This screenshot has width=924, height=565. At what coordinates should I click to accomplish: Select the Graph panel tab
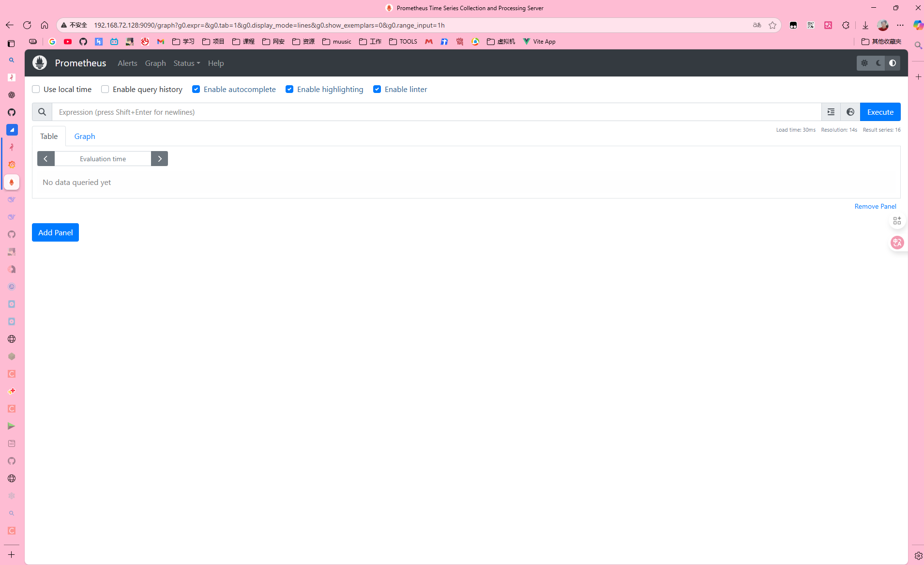[x=85, y=137]
